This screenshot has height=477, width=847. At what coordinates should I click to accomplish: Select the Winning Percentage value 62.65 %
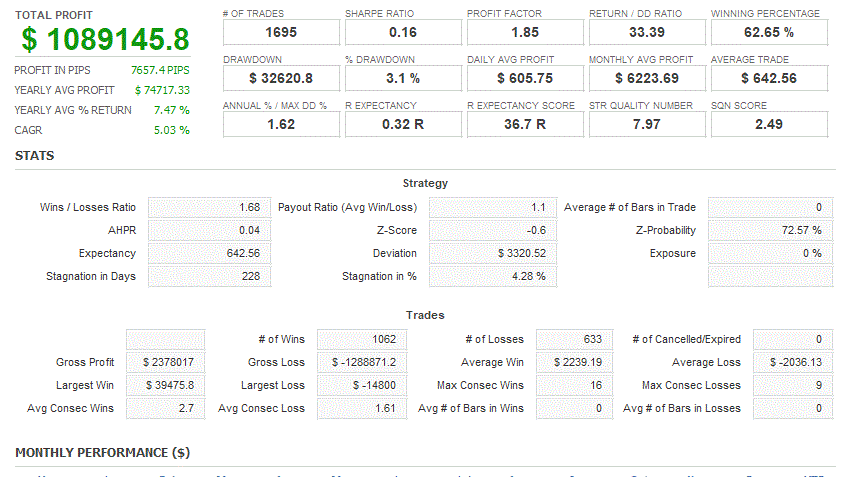tap(769, 32)
